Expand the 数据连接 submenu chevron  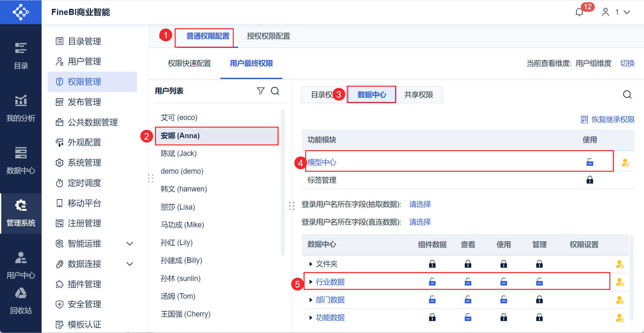130,264
